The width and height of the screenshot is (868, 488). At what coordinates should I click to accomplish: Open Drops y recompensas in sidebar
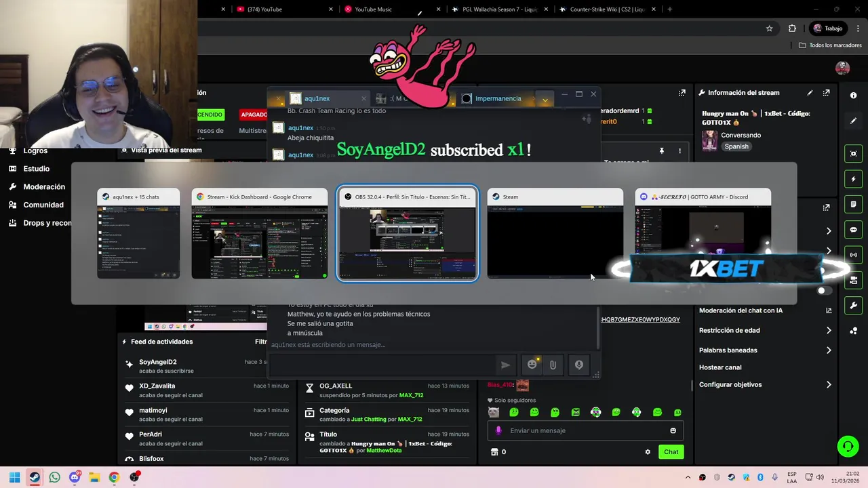[41, 223]
